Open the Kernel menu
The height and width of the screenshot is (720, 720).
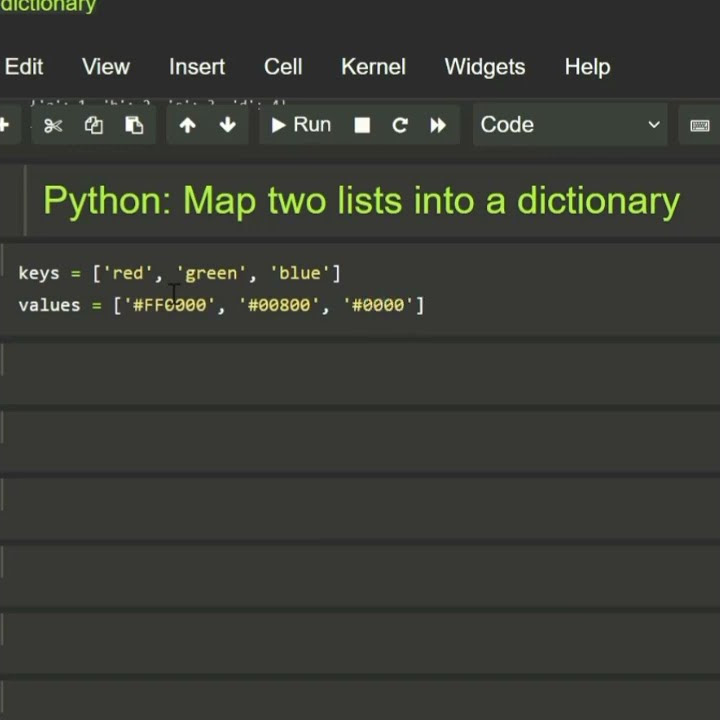coord(373,67)
